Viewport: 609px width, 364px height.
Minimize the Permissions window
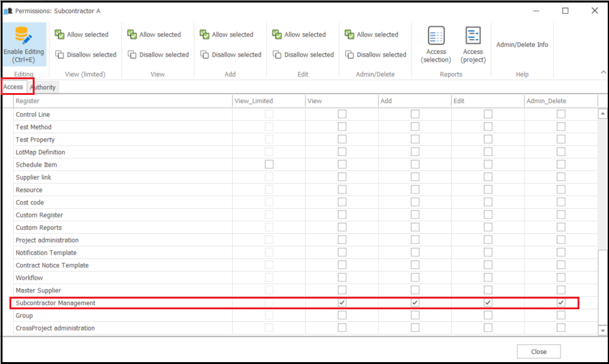(x=536, y=11)
